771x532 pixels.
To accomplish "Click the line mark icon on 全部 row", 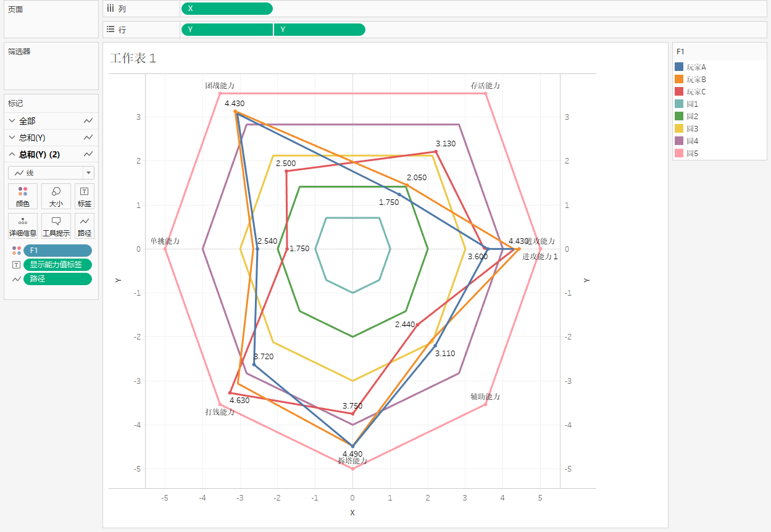I will (x=88, y=121).
